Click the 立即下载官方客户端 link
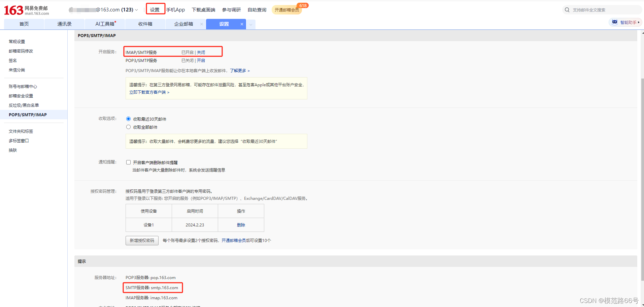644x307 pixels. [x=149, y=92]
